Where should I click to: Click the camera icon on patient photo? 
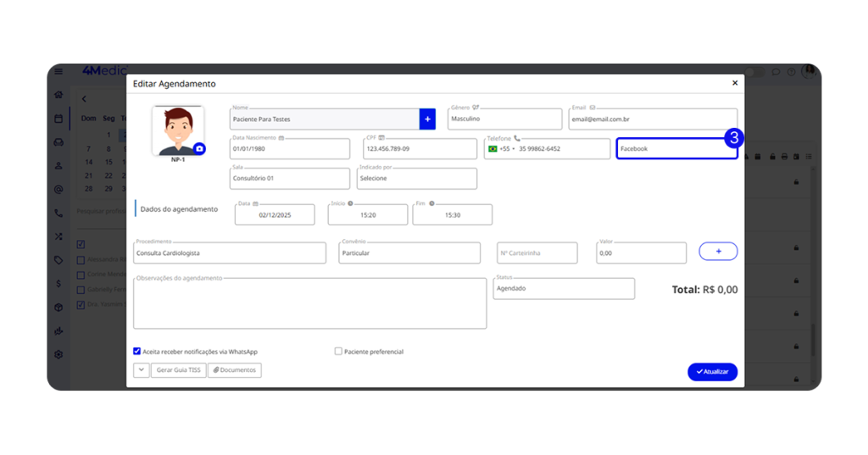[x=199, y=148]
